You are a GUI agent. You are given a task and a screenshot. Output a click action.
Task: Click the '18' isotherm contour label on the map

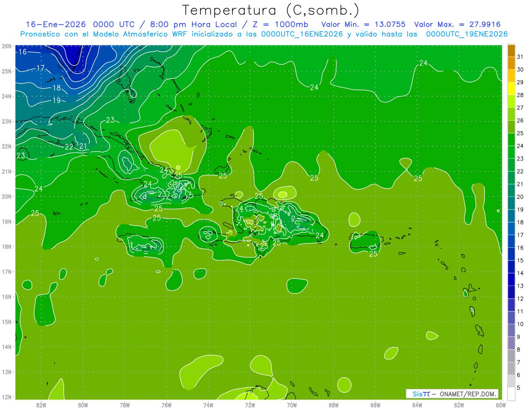pyautogui.click(x=57, y=88)
